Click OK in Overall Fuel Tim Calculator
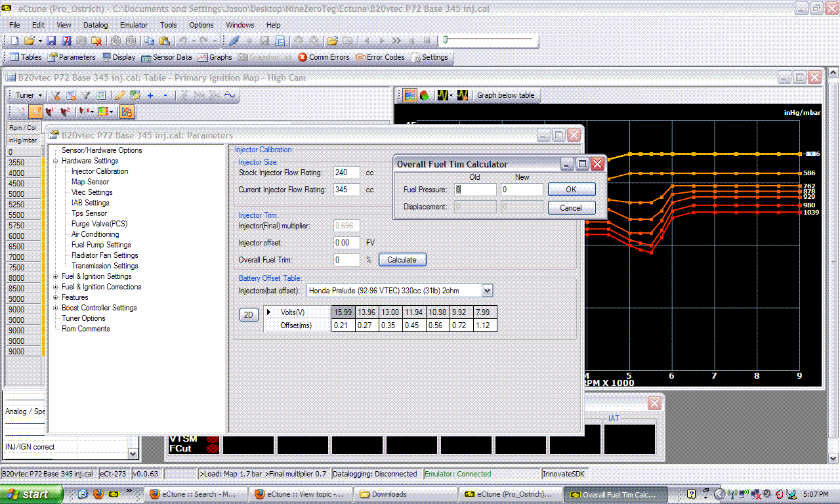Image resolution: width=840 pixels, height=504 pixels. [x=571, y=189]
